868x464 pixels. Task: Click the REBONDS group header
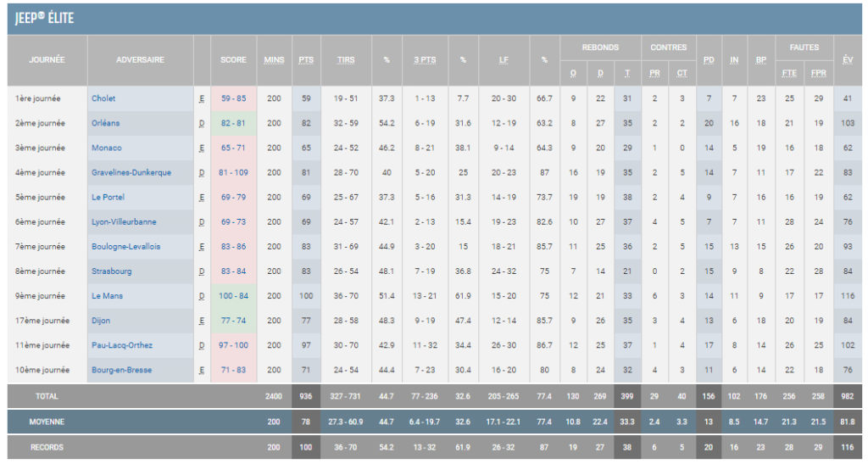pyautogui.click(x=601, y=48)
